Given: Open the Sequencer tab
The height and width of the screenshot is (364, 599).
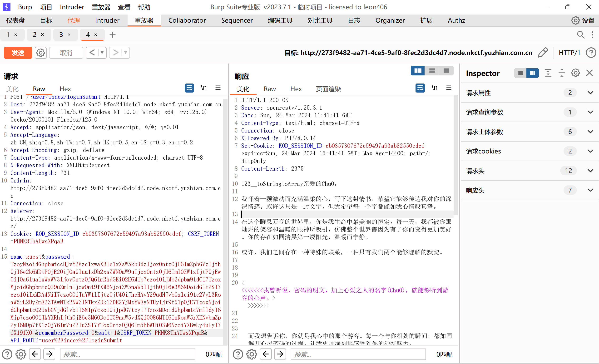Looking at the screenshot, I should [x=237, y=20].
